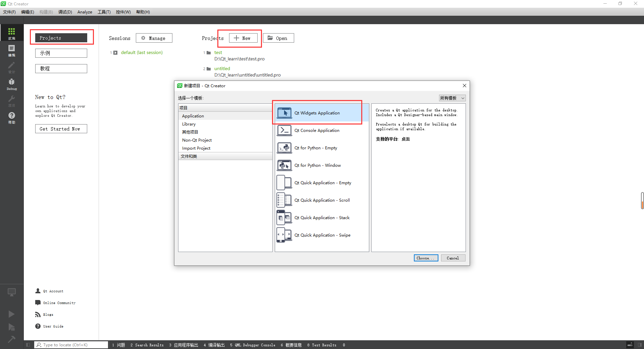Select Qt Quick Application - Scroll icon
Screen dimensions: 644x349
click(x=284, y=200)
